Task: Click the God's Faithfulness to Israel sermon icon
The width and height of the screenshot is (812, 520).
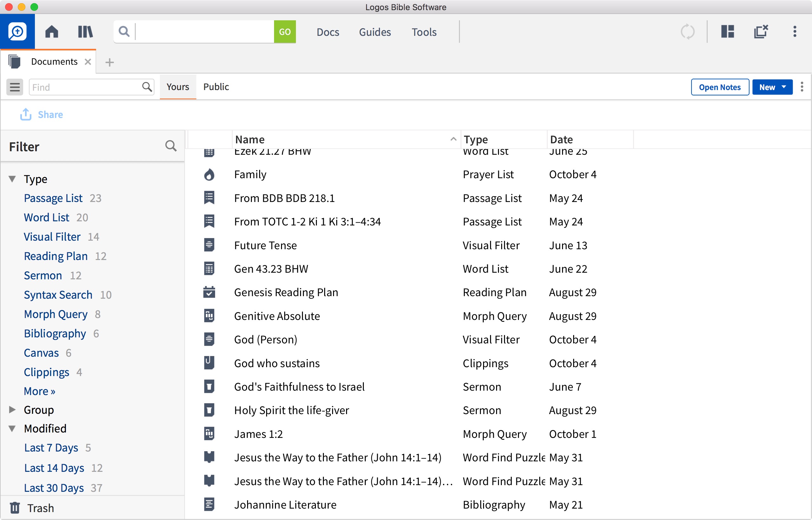Action: (x=209, y=387)
